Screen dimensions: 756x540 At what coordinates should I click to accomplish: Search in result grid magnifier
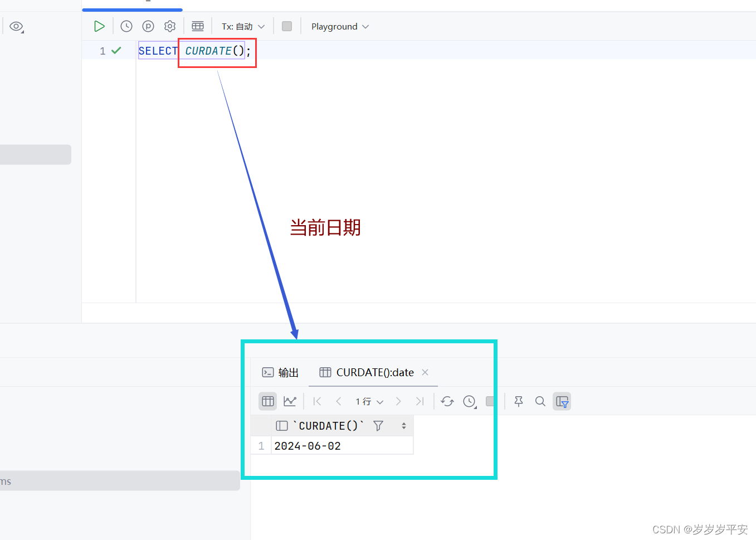(x=540, y=401)
